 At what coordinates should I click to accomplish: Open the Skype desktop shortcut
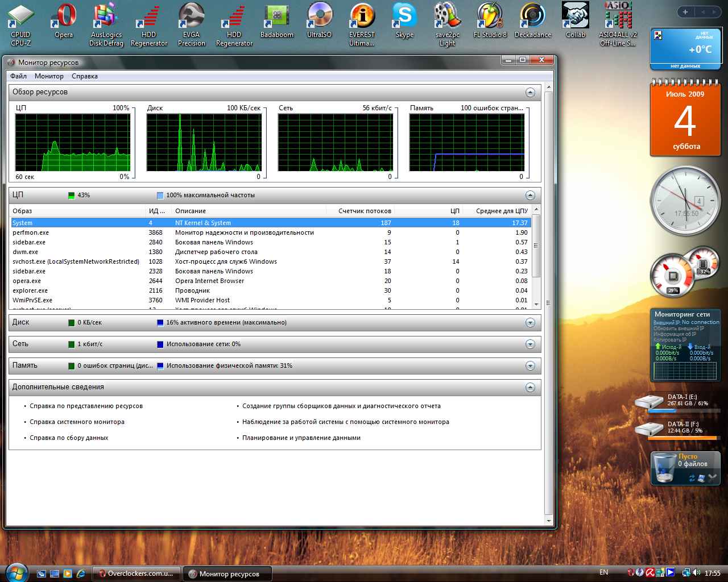pyautogui.click(x=404, y=21)
